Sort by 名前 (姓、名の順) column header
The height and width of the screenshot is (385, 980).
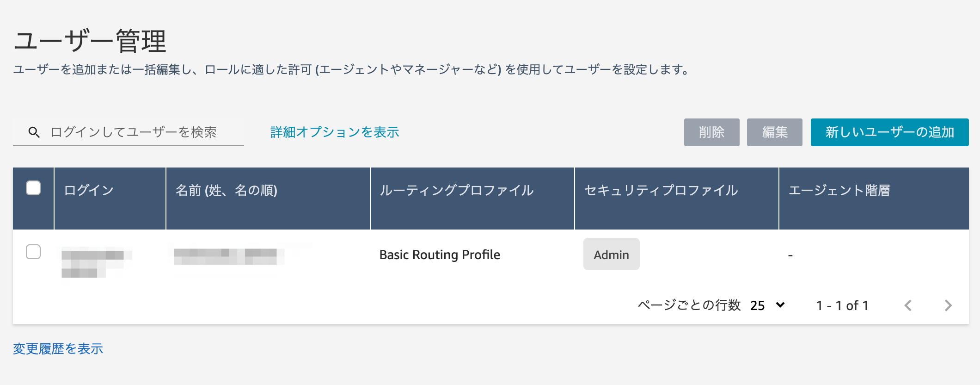click(227, 190)
